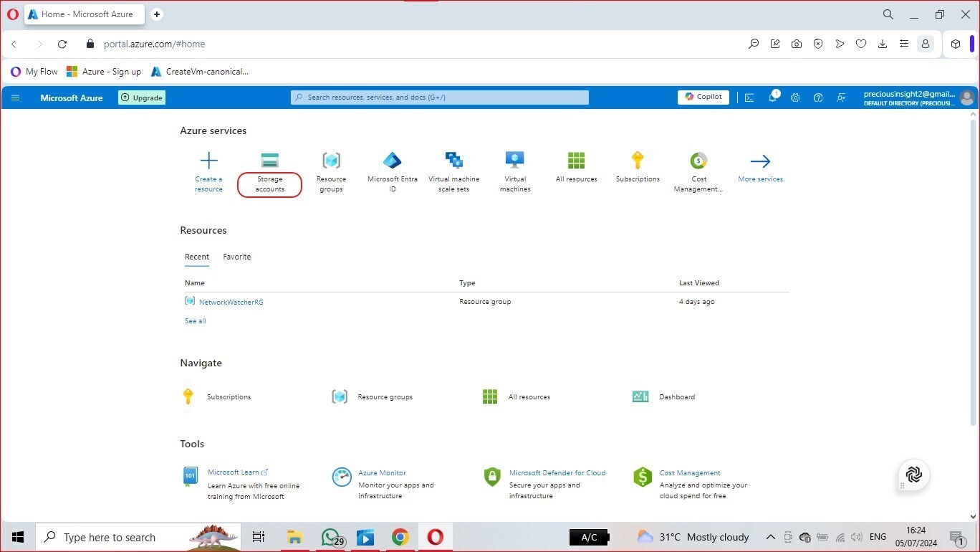The image size is (980, 552).
Task: Open the Azure feedback icon
Action: 841,97
